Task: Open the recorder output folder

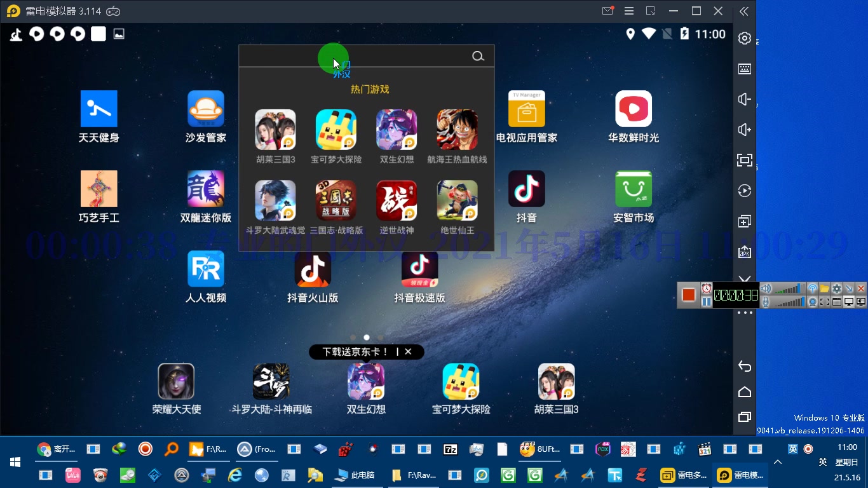Action: coord(825,288)
